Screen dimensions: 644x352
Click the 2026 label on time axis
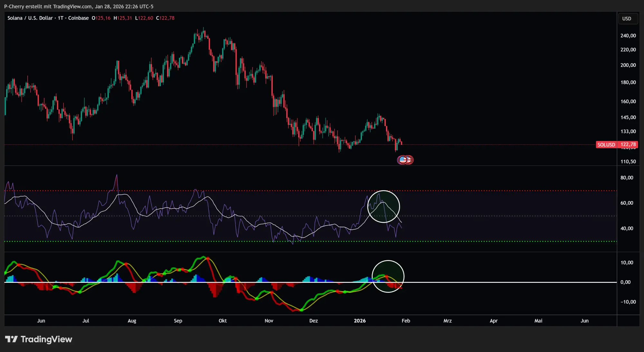click(360, 321)
